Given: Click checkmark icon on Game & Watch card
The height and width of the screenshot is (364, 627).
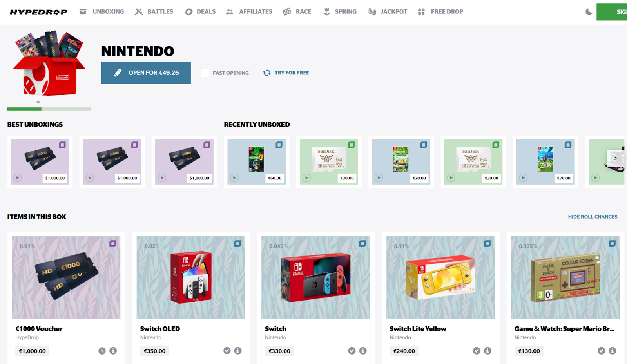Looking at the screenshot, I should pyautogui.click(x=601, y=351).
